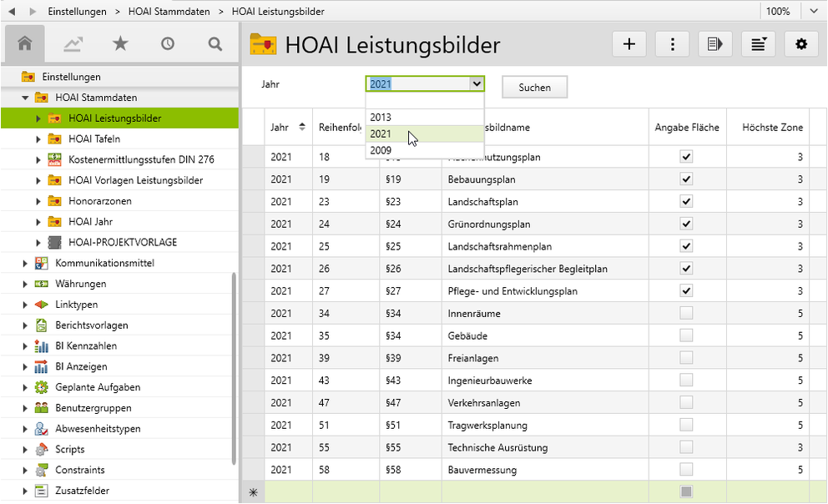Screen dimensions: 828x504
Task: Uncheck Angabe Fläche for Landschaftsplan
Action: point(686,202)
